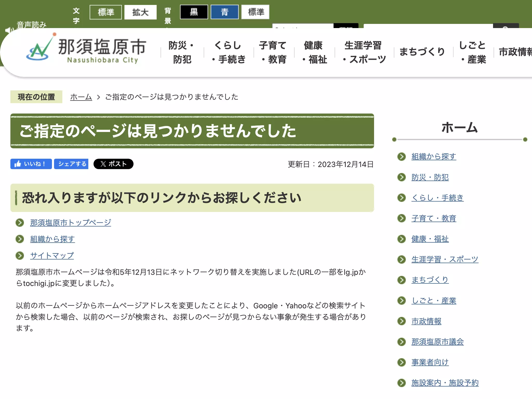This screenshot has height=399, width=532.
Task: Click arrow icon beside sidebar 事業者向け
Action: 402,362
